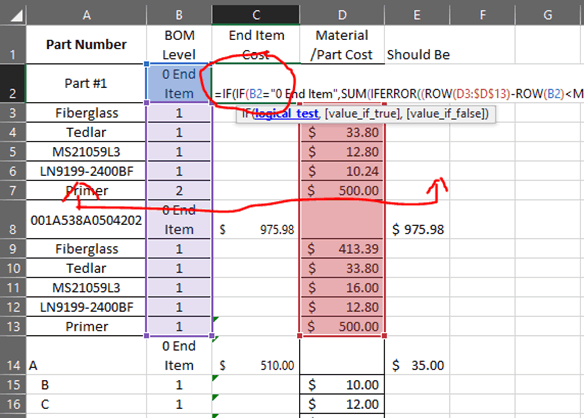Select column C header
The image size is (584, 418).
coord(256,15)
